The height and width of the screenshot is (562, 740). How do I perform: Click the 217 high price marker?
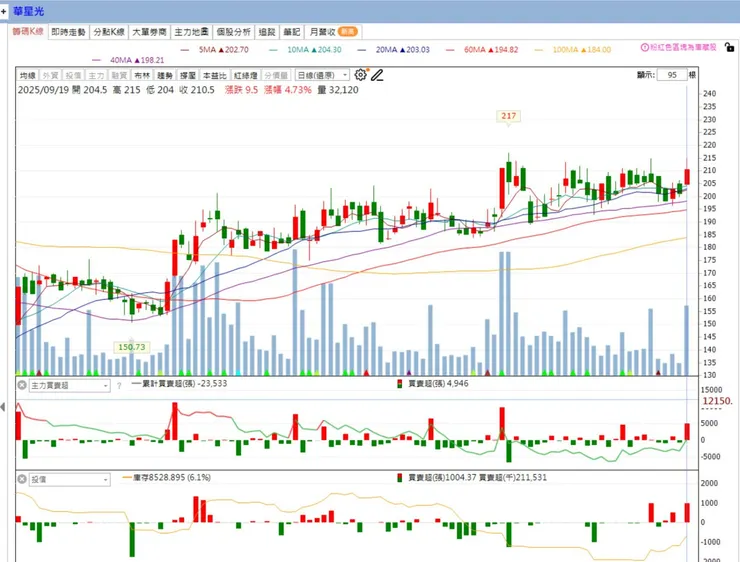coord(508,116)
